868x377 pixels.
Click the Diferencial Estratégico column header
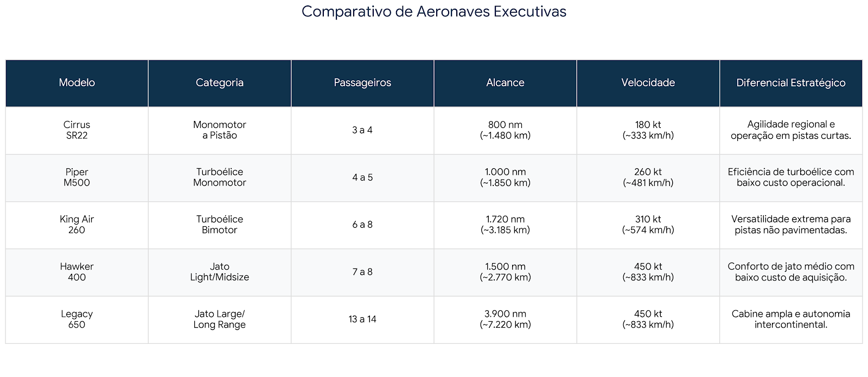point(790,82)
